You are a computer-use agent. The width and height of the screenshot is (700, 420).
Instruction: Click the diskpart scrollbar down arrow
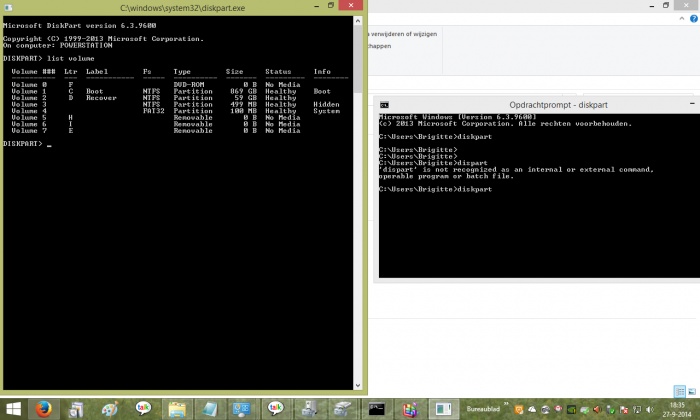pos(358,386)
